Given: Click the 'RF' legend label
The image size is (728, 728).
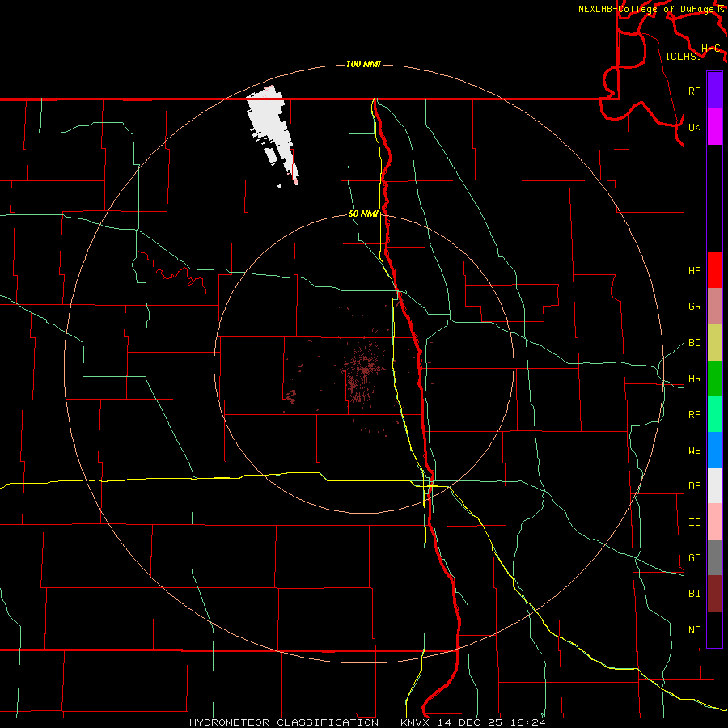Looking at the screenshot, I should (x=694, y=91).
